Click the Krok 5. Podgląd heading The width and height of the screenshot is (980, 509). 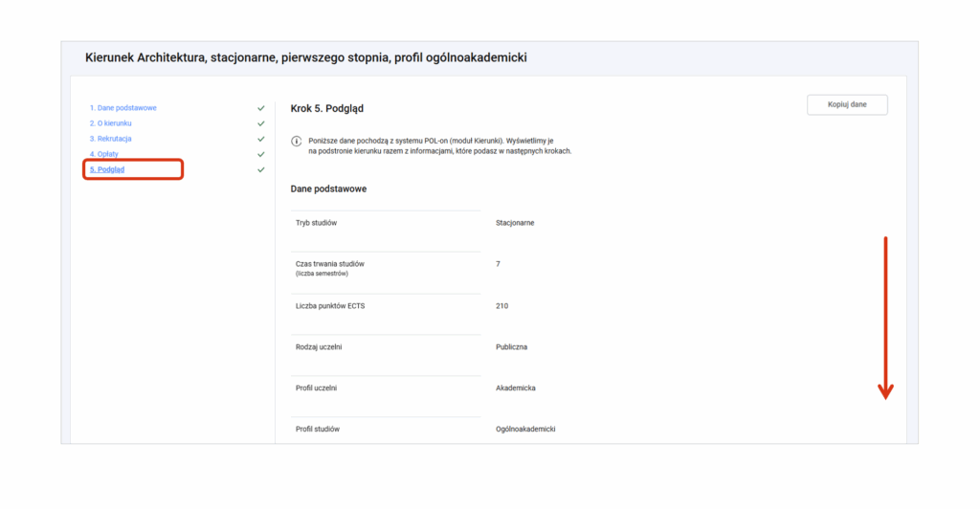pos(326,108)
